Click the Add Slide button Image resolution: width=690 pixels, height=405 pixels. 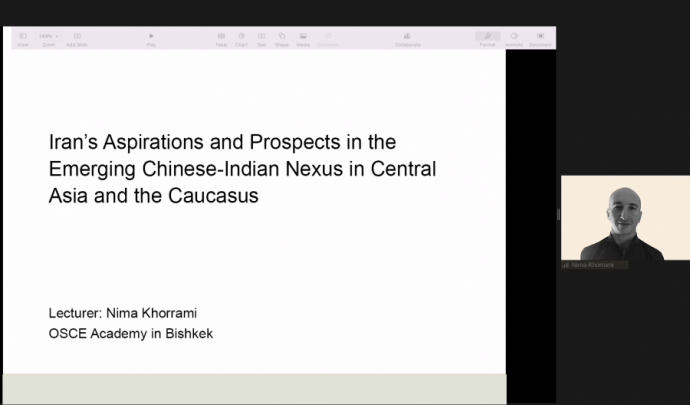tap(77, 38)
